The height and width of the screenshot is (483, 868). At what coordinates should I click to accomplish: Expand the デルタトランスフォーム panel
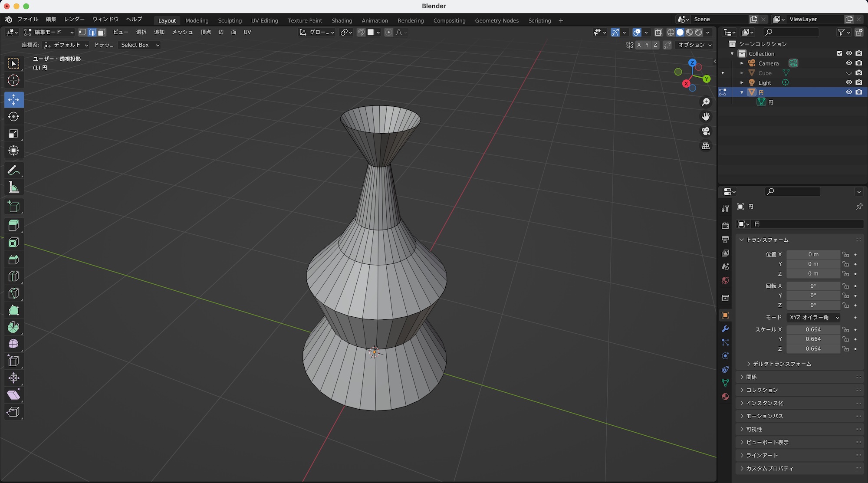coord(782,364)
